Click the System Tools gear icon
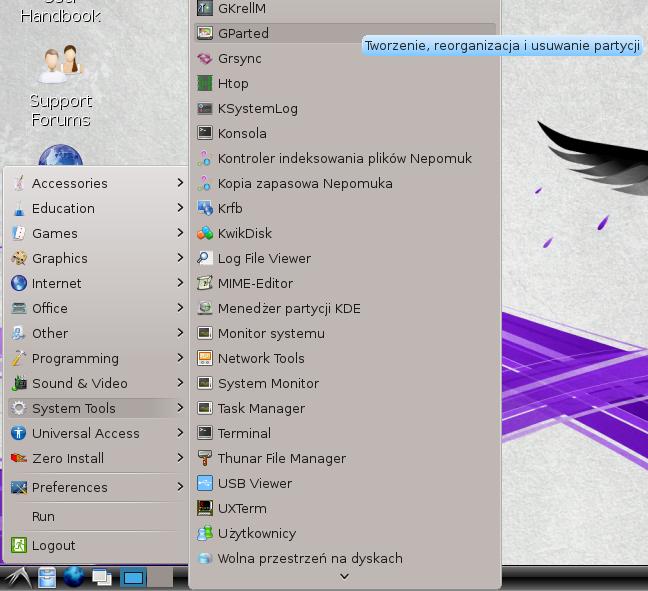 point(19,408)
